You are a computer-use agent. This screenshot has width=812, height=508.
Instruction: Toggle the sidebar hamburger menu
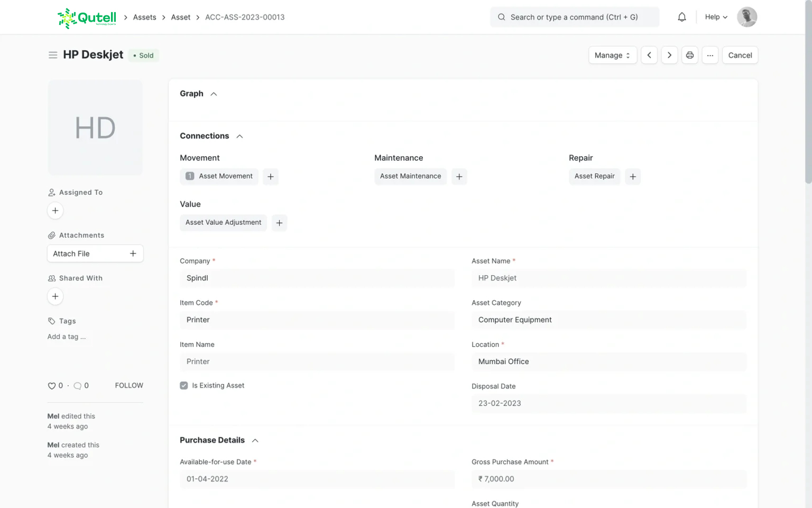[x=53, y=55]
